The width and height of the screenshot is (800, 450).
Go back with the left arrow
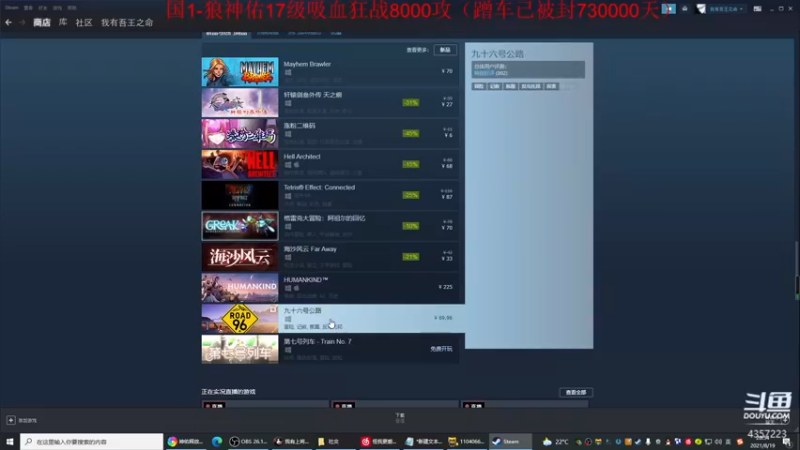point(8,22)
